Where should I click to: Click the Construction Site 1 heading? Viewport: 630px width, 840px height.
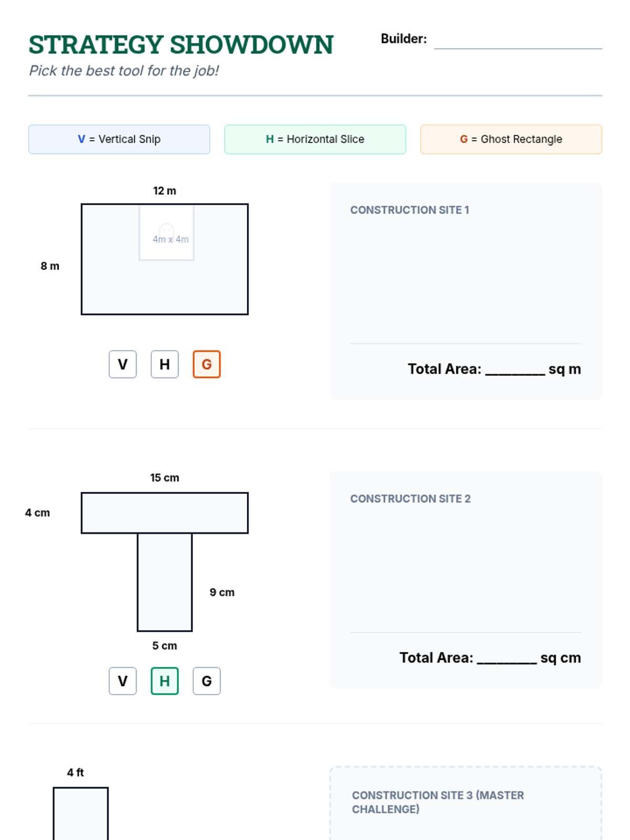click(x=409, y=210)
